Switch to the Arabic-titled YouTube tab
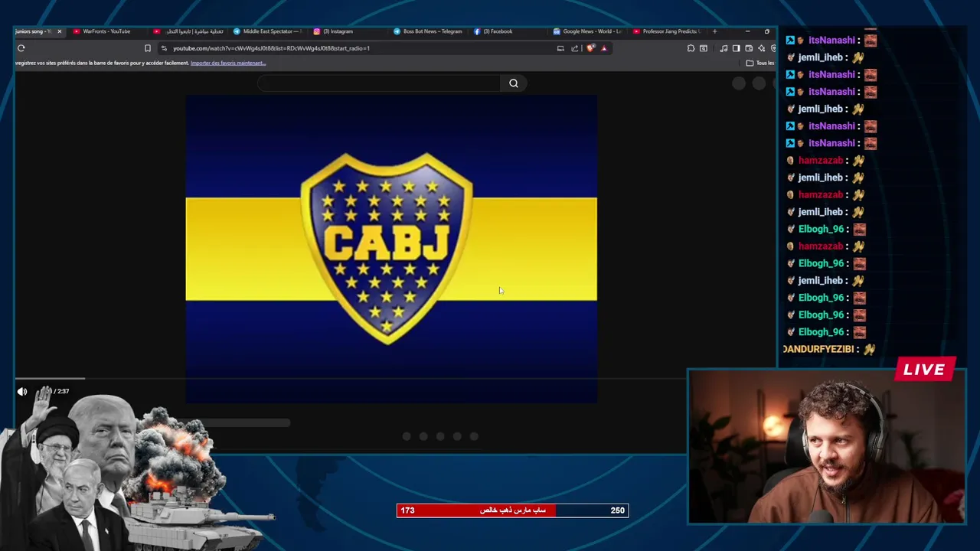 [188, 31]
